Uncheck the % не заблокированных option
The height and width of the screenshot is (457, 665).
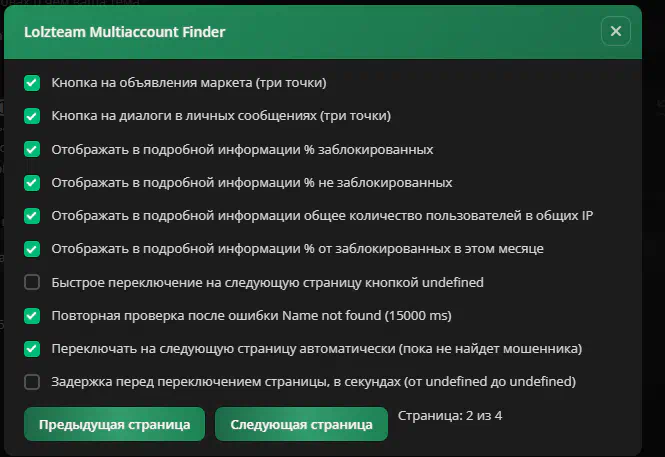[x=32, y=183]
